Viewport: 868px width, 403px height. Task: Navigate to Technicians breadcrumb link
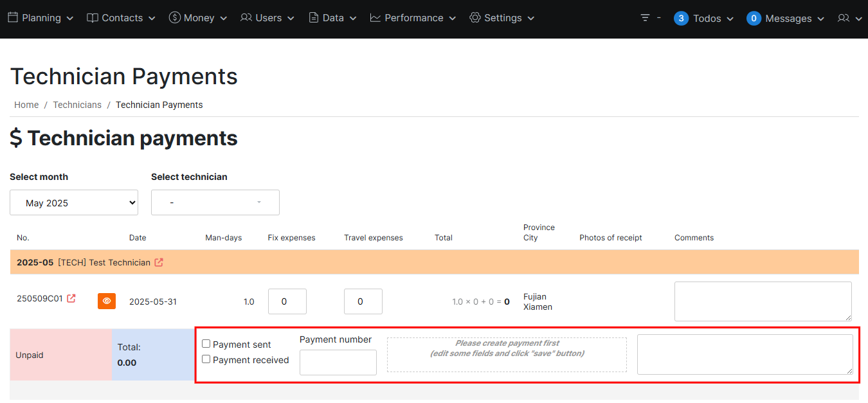pyautogui.click(x=77, y=105)
